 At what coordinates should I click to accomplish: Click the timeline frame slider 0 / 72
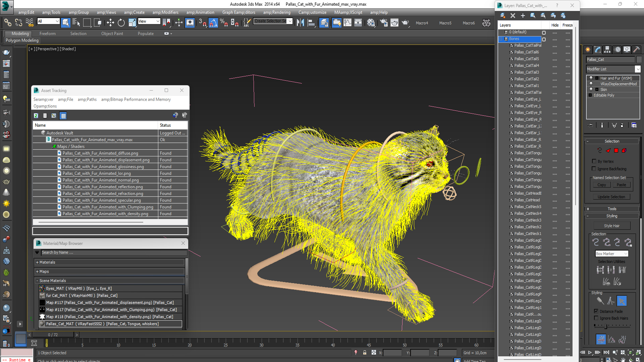(x=53, y=335)
